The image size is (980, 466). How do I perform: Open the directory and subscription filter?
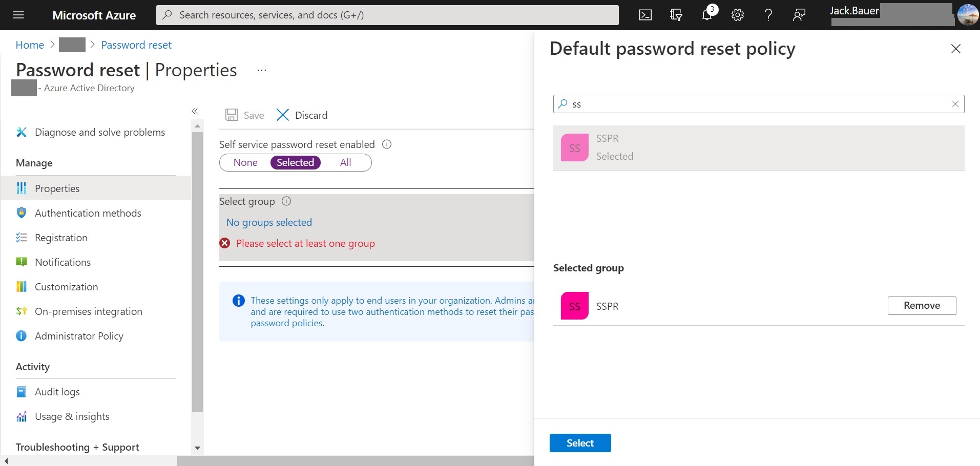click(x=676, y=14)
